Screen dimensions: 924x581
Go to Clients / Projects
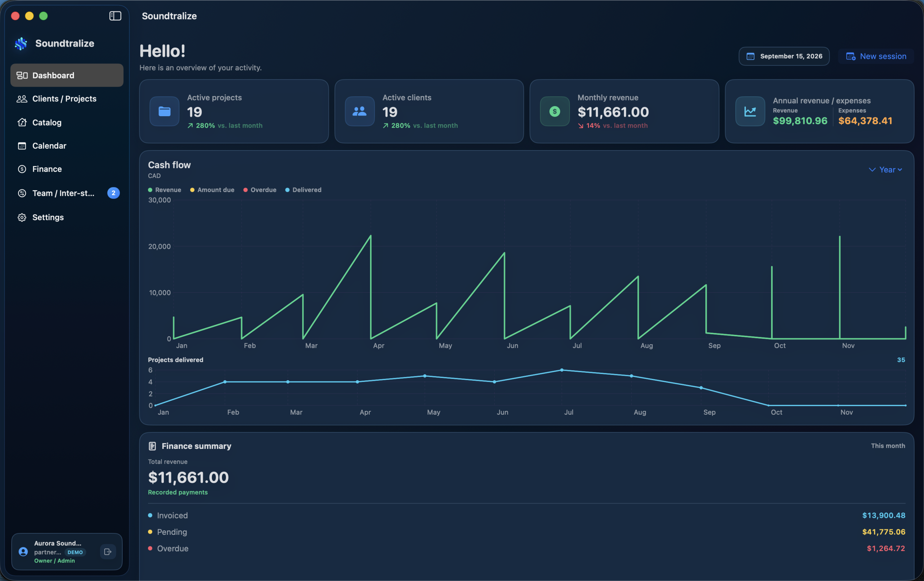pos(67,99)
